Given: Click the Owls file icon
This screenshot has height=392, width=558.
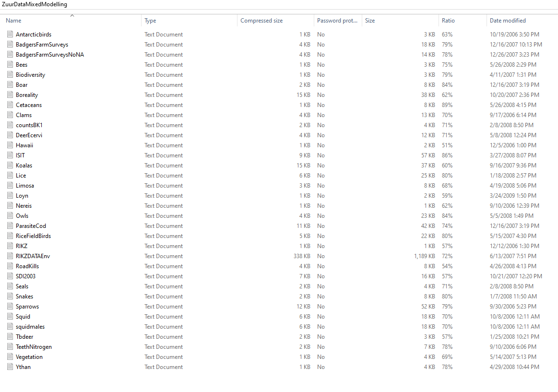Looking at the screenshot, I should pyautogui.click(x=10, y=216).
